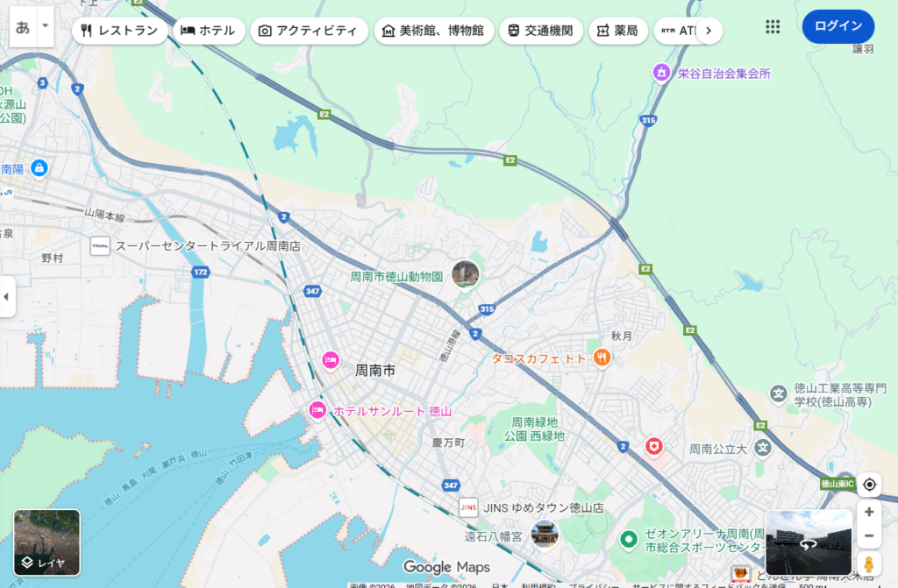Toggle the レイヤ map layers view
898x588 pixels.
(x=46, y=542)
